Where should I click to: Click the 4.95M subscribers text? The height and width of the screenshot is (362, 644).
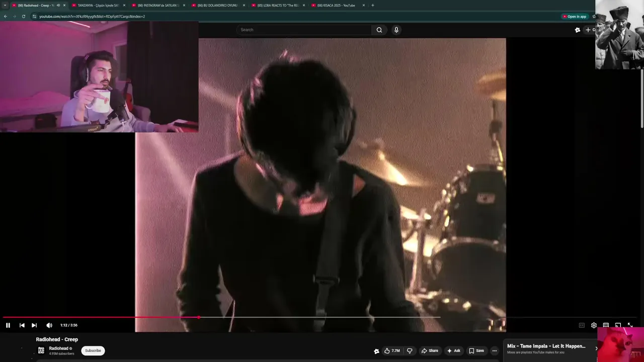click(x=61, y=354)
